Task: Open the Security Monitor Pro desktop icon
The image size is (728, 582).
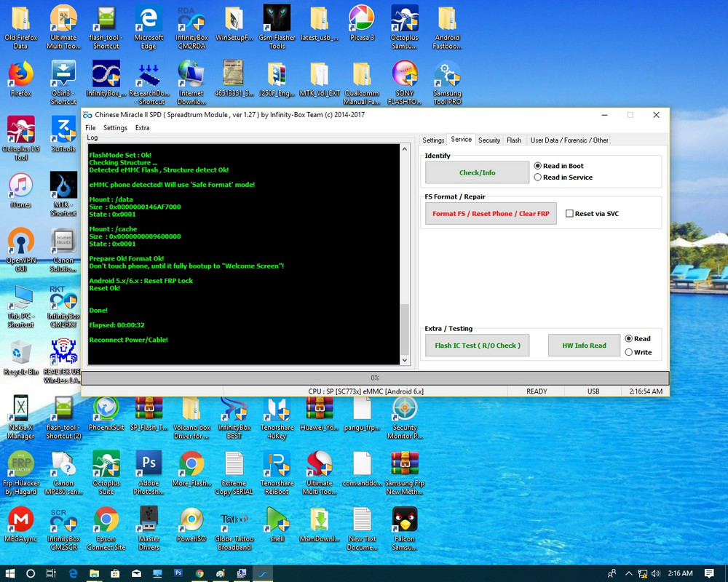Action: [x=404, y=417]
